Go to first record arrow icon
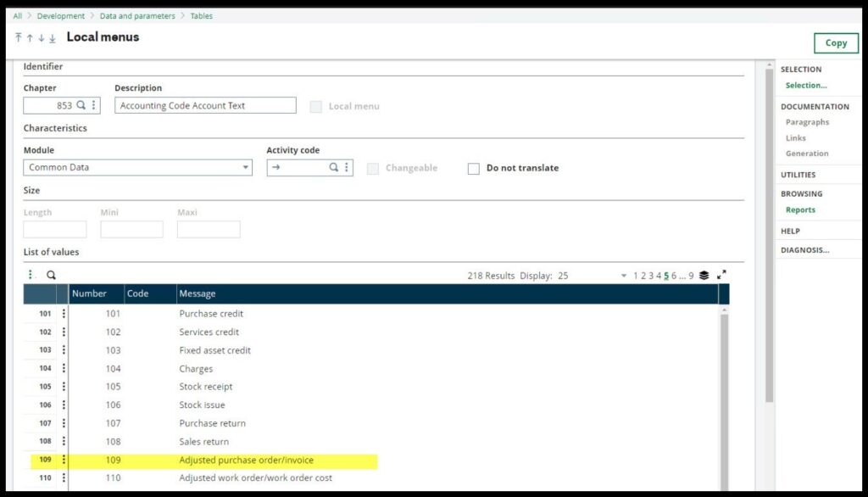 (x=19, y=38)
